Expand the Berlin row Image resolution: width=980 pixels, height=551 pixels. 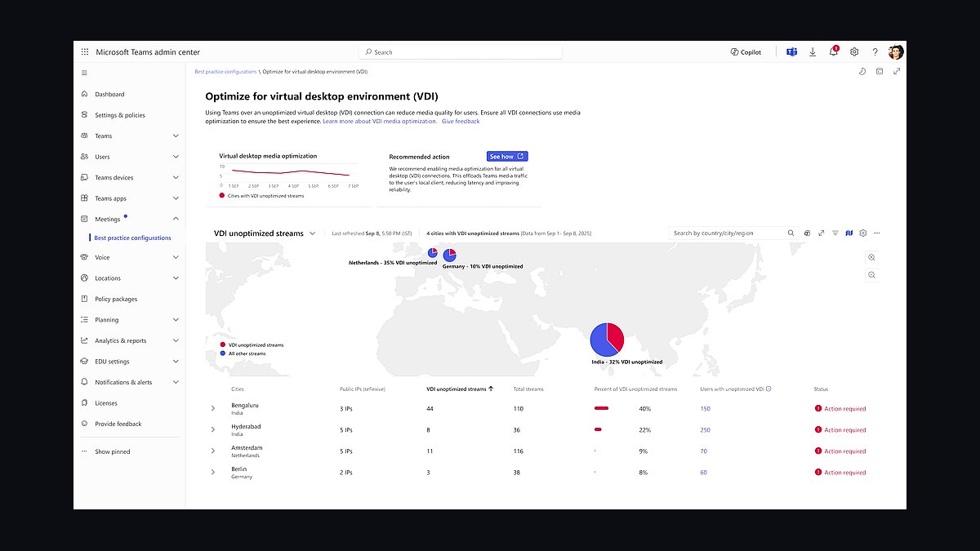click(x=213, y=472)
